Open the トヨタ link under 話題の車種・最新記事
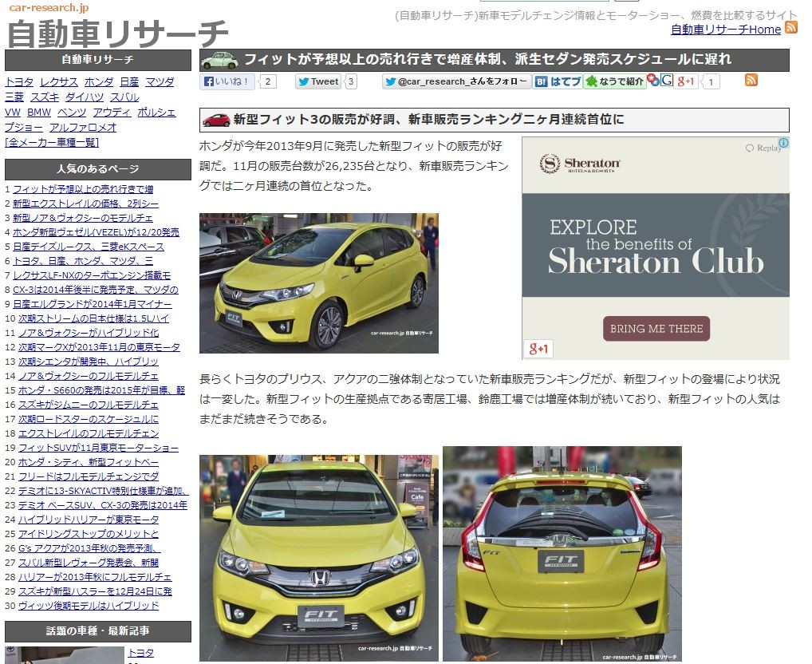The width and height of the screenshot is (812, 664). click(141, 653)
